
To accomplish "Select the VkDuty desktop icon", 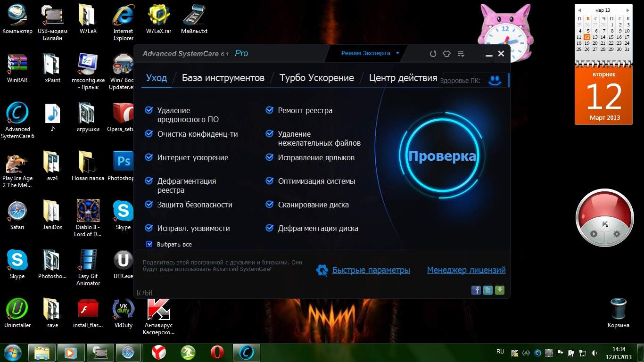I will [123, 313].
